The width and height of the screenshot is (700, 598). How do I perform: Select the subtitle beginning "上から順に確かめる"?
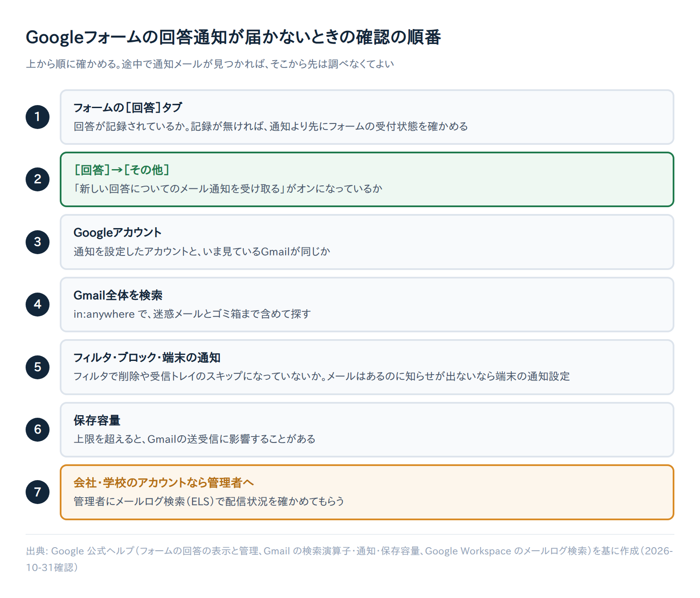pos(210,64)
